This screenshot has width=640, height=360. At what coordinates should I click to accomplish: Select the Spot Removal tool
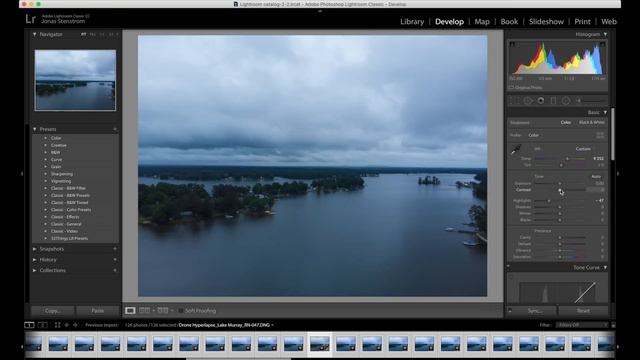pos(528,100)
